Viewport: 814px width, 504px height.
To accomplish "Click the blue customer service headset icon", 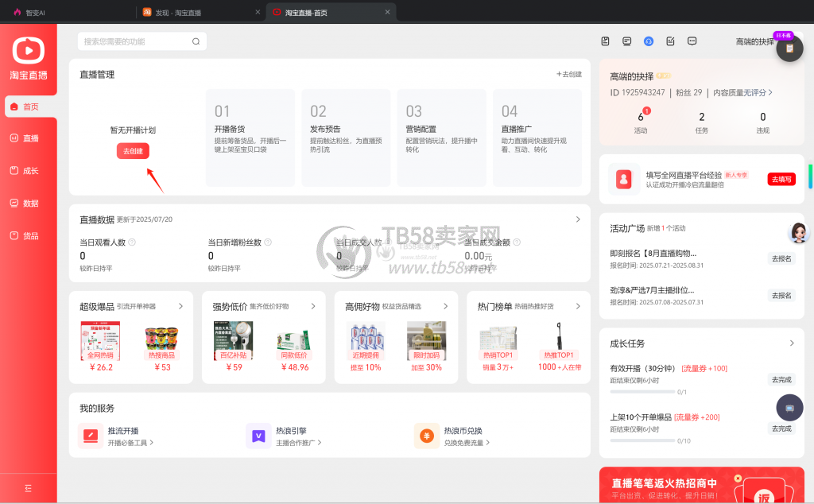I will coord(649,41).
